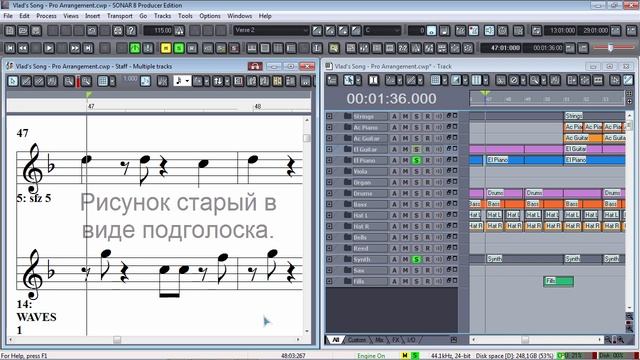Mute the Strings track

[405, 116]
